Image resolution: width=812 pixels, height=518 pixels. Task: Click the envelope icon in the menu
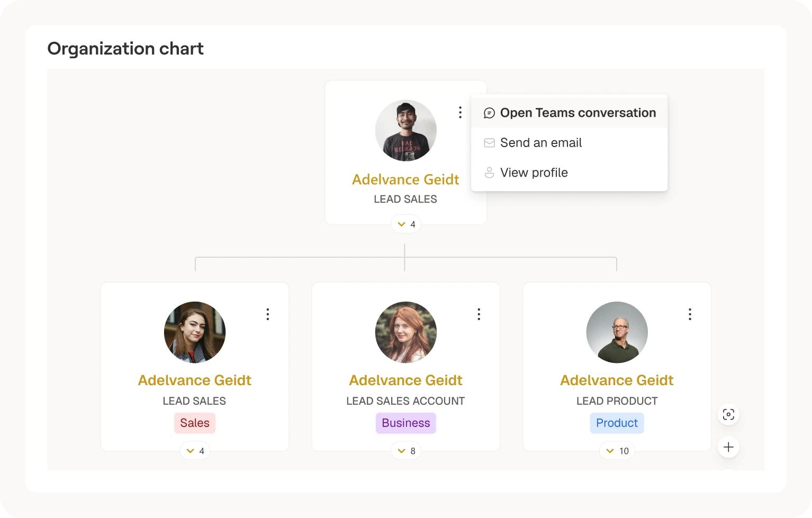490,143
